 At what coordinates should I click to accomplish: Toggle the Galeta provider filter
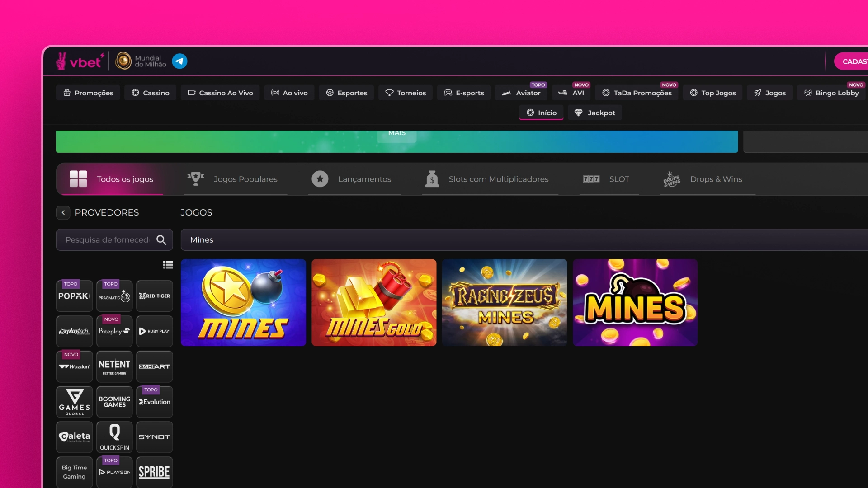(75, 437)
